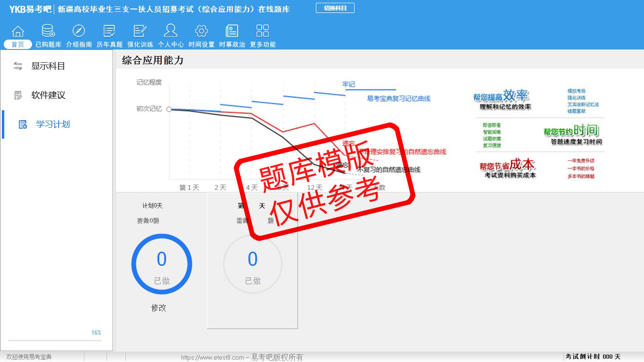Open the 强化训练 edit icon
Screen dimensions: 644x362
(x=140, y=32)
